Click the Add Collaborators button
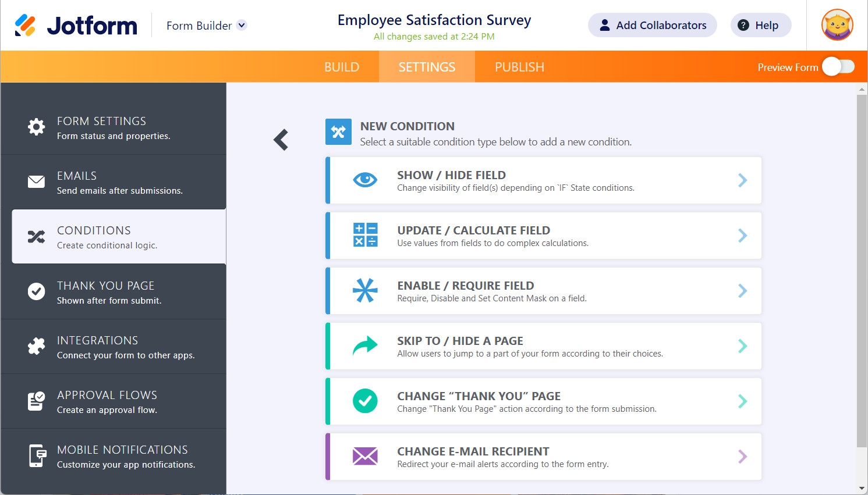This screenshot has width=868, height=495. 652,26
